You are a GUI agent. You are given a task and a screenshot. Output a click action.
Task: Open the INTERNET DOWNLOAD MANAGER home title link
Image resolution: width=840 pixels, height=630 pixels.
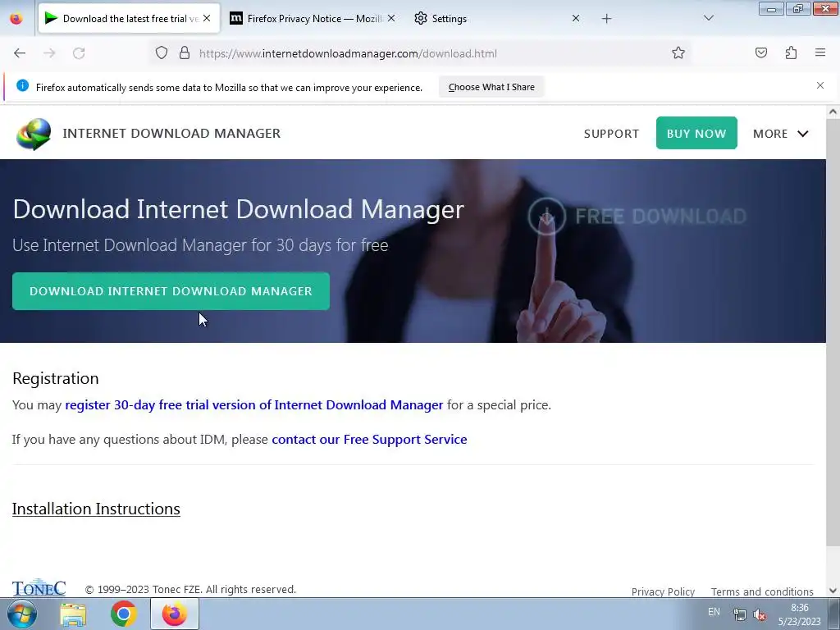pyautogui.click(x=171, y=134)
